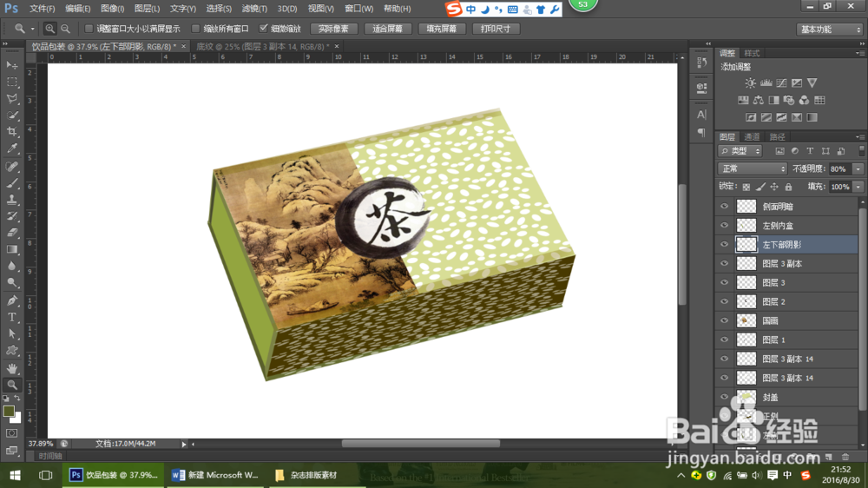Select the Horizontal Type tool
868x488 pixels.
pos(11,318)
